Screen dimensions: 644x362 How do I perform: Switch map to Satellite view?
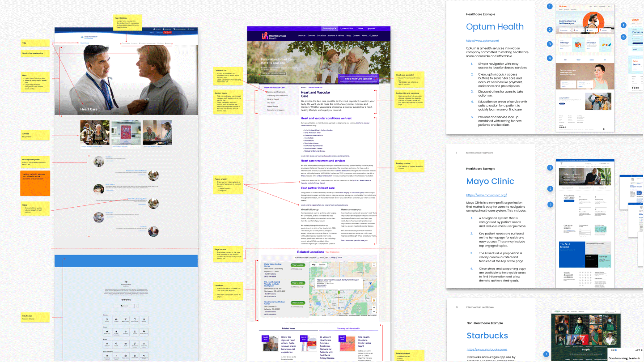click(x=322, y=264)
